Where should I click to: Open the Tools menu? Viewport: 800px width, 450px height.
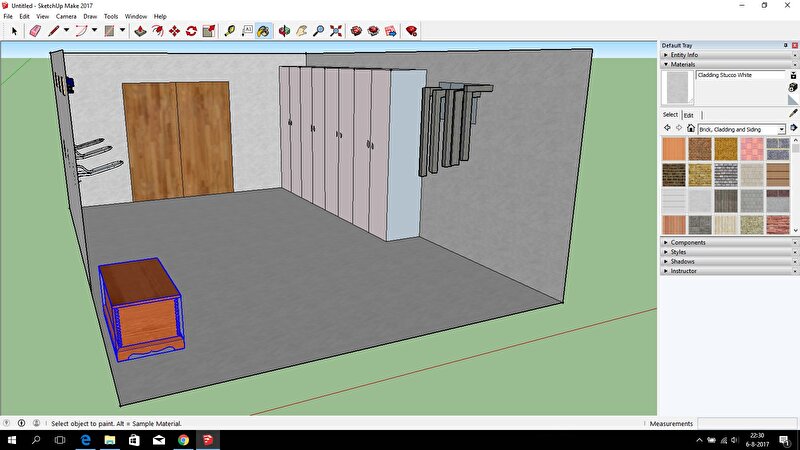(x=111, y=16)
